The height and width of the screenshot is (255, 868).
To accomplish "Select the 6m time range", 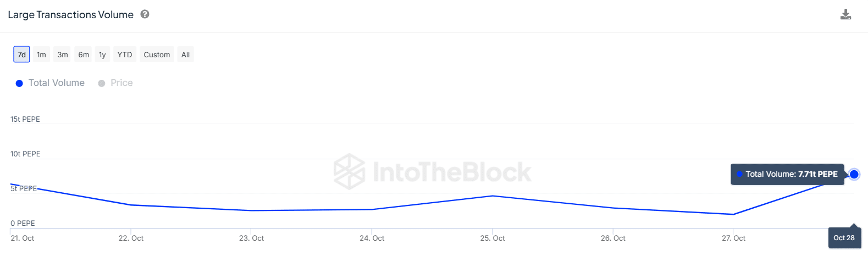I will click(84, 55).
